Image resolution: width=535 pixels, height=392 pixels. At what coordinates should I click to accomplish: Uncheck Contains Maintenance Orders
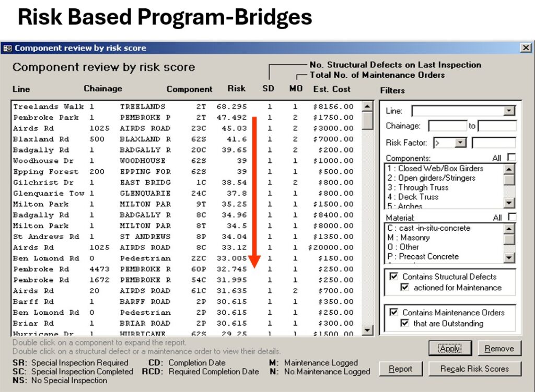tap(394, 312)
